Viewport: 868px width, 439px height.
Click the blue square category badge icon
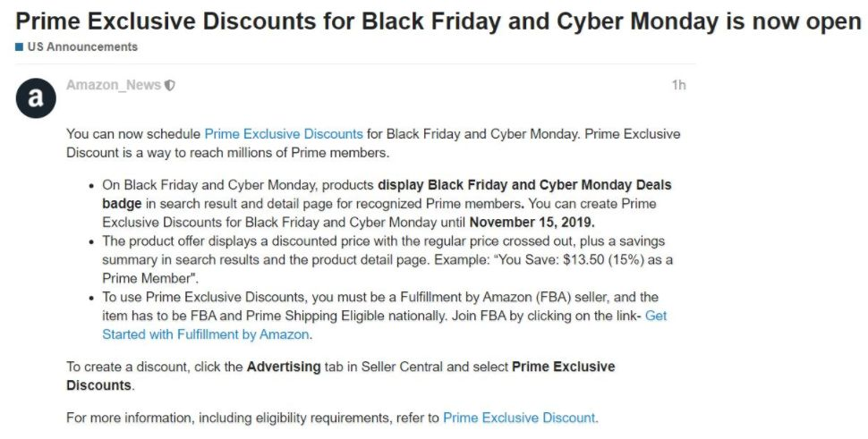click(x=19, y=46)
